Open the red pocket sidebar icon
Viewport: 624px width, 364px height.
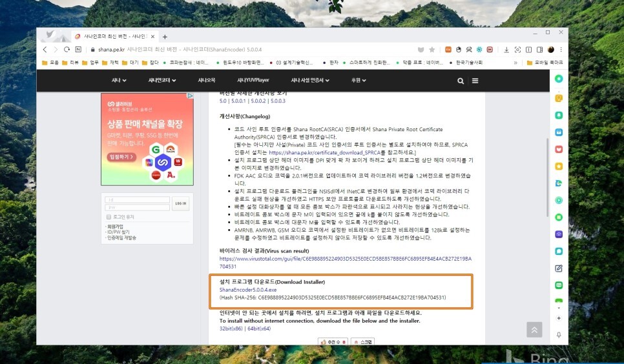pyautogui.click(x=559, y=149)
